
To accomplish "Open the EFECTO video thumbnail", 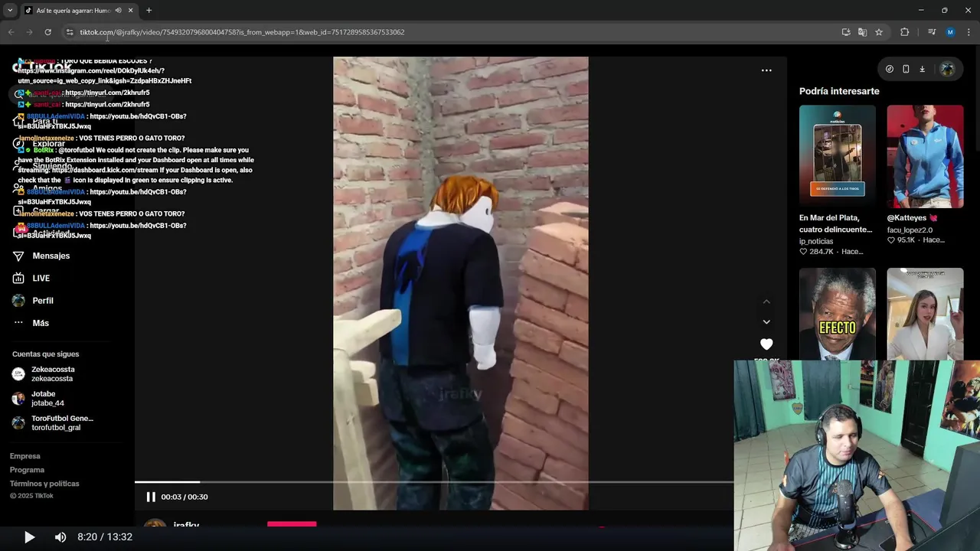I will [838, 314].
